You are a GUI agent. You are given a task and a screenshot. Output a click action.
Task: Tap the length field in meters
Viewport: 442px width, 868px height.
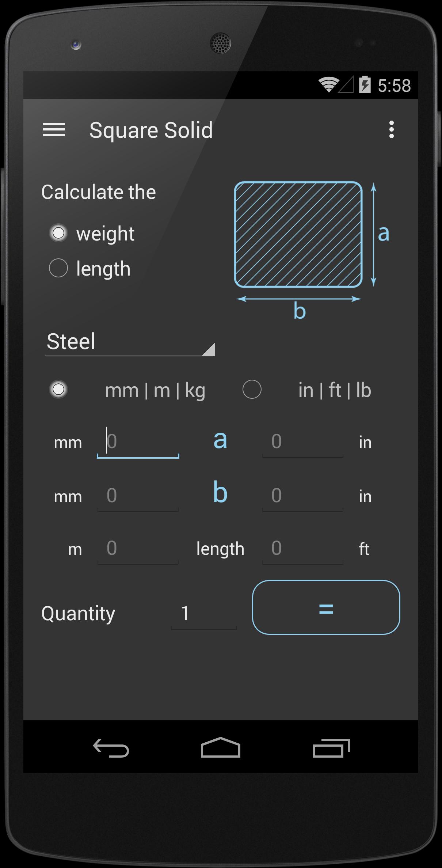coord(138,549)
